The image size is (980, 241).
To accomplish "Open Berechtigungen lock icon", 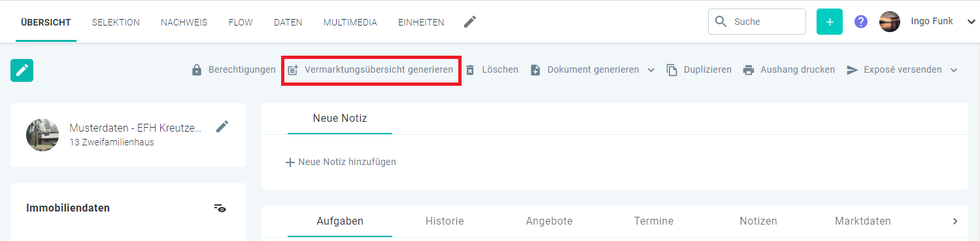I will [x=197, y=70].
